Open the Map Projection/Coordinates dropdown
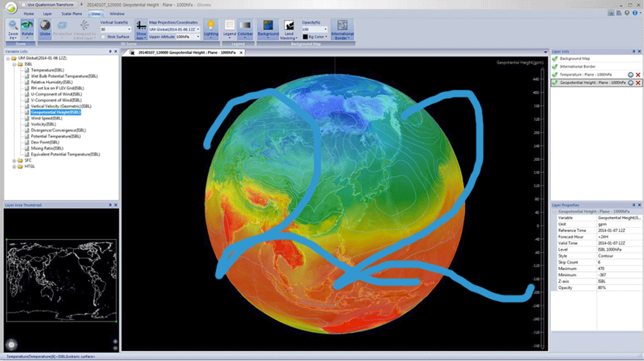This screenshot has height=361, width=644. pyautogui.click(x=198, y=29)
